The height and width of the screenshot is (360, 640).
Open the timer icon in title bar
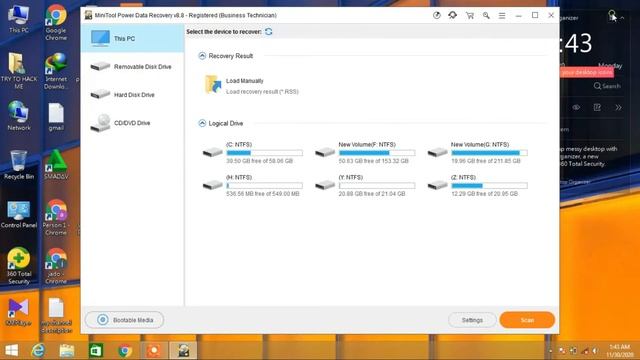click(x=437, y=16)
